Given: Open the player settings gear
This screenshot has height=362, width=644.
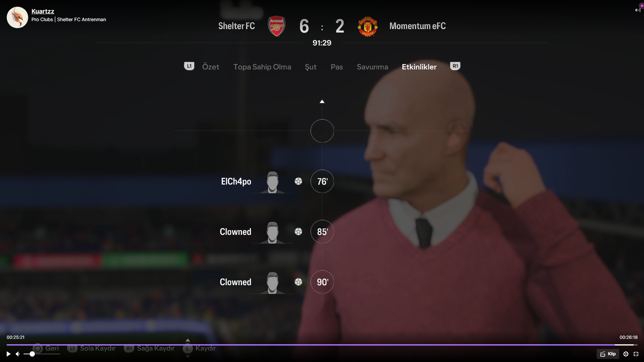Looking at the screenshot, I should pos(626,354).
